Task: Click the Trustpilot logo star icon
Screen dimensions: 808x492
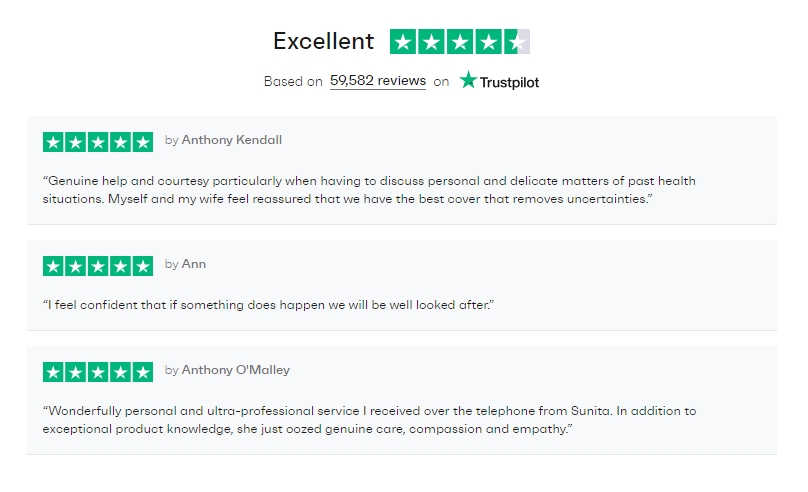Action: [468, 80]
